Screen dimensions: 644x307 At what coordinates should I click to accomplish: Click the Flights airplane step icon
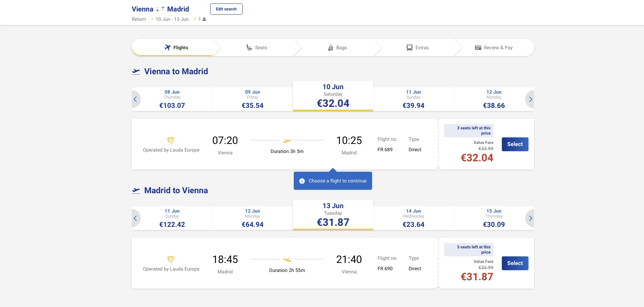click(x=168, y=48)
